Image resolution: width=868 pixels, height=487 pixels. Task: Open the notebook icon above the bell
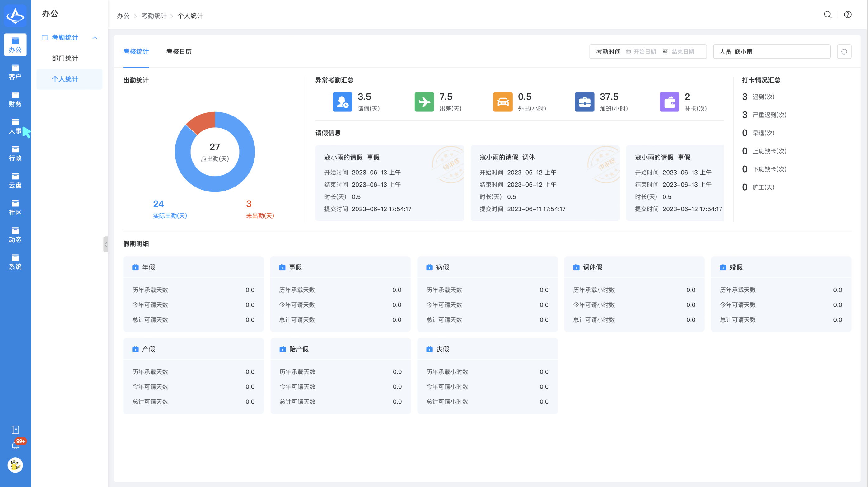pyautogui.click(x=15, y=430)
